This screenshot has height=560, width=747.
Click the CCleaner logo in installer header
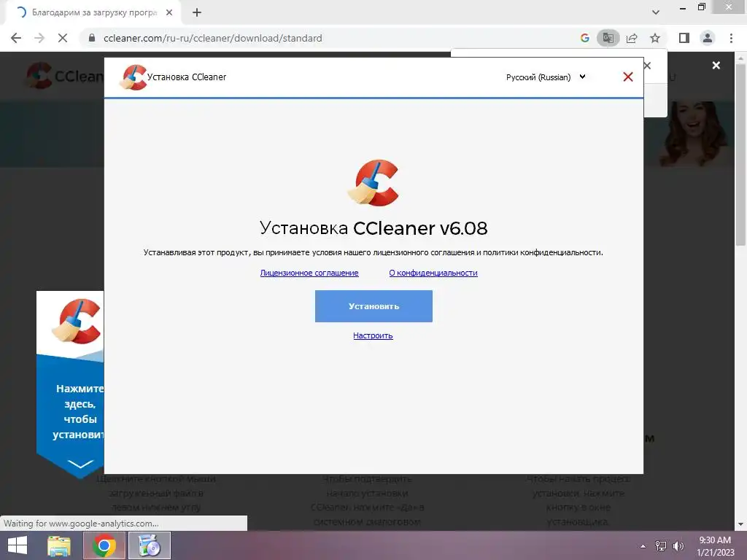tap(133, 77)
